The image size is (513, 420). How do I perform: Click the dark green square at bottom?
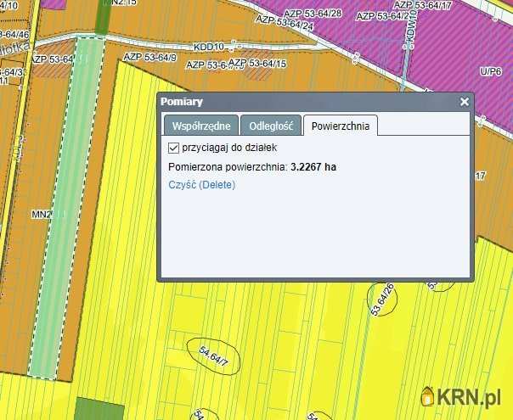point(99,408)
